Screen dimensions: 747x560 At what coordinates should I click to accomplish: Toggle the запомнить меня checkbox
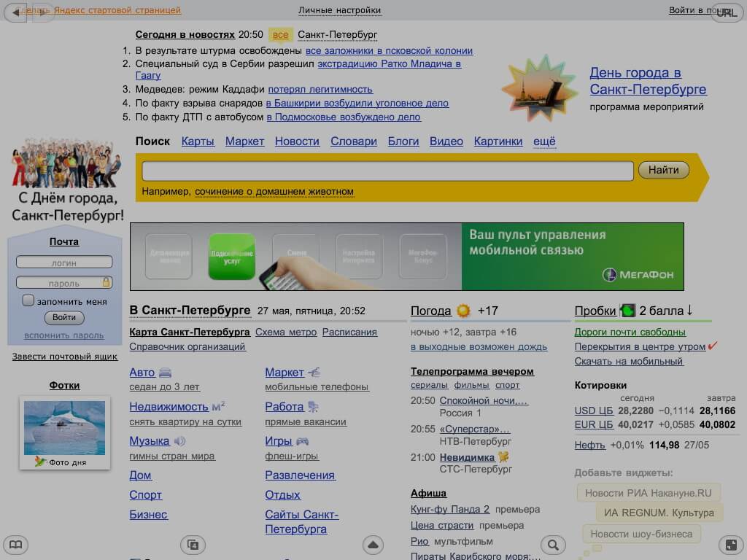pyautogui.click(x=28, y=300)
